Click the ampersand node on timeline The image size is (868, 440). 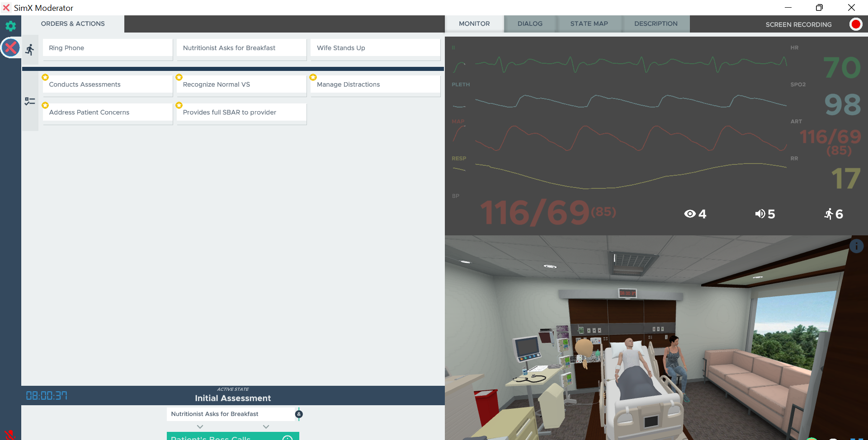coord(299,414)
